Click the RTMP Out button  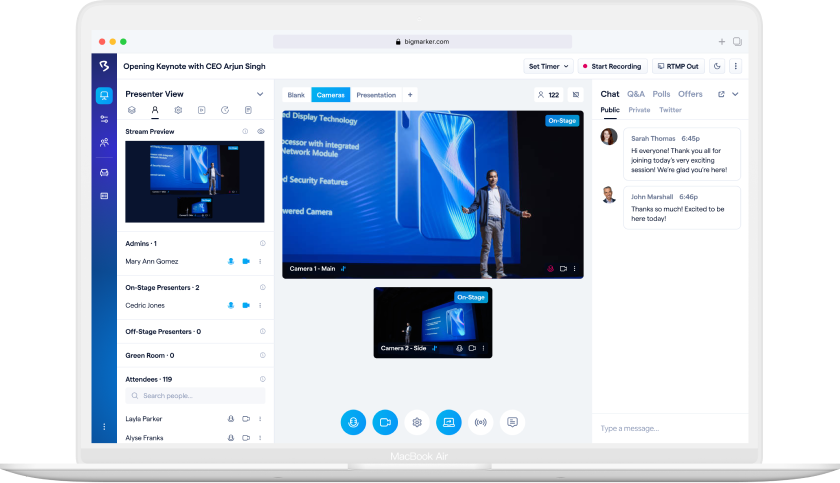click(678, 66)
